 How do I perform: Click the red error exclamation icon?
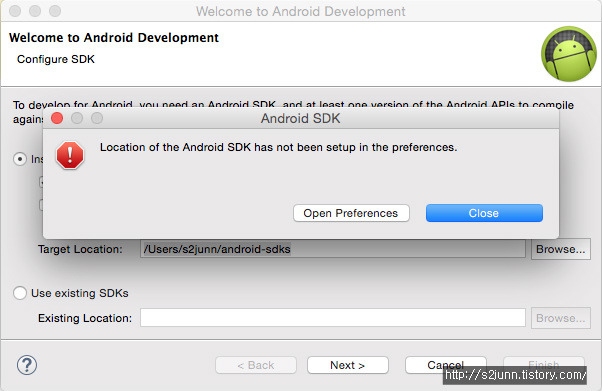[x=70, y=155]
